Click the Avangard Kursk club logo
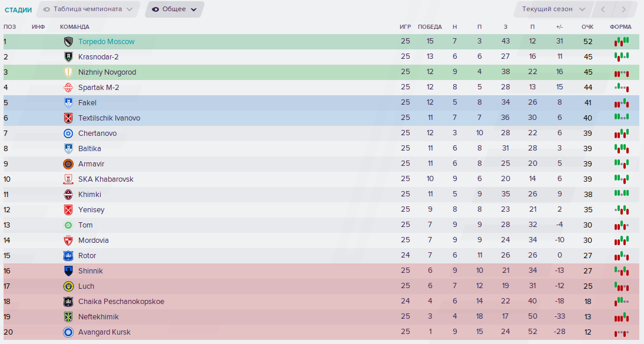The width and height of the screenshot is (644, 344). click(68, 332)
